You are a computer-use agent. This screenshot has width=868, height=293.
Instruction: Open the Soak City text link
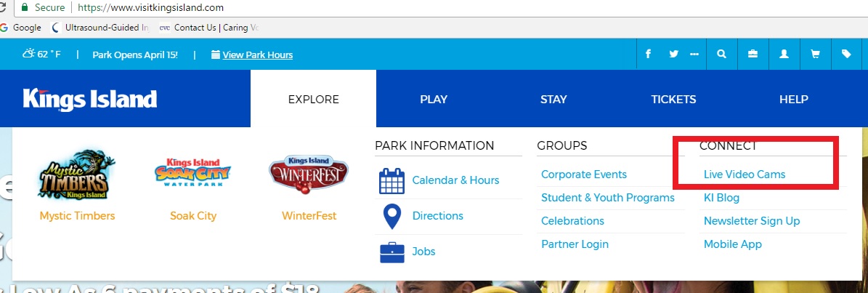pos(193,216)
